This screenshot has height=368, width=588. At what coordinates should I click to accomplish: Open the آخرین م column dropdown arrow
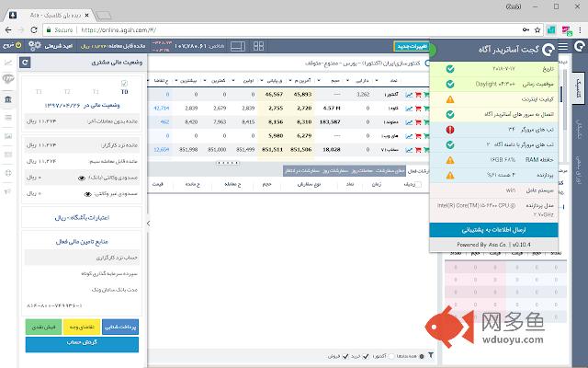[290, 80]
